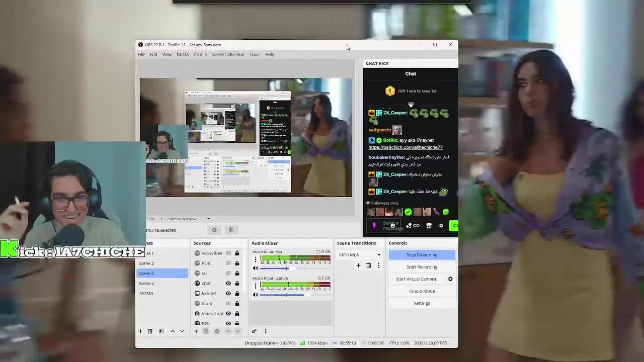Open the View menu
This screenshot has width=644, height=362.
[x=167, y=54]
